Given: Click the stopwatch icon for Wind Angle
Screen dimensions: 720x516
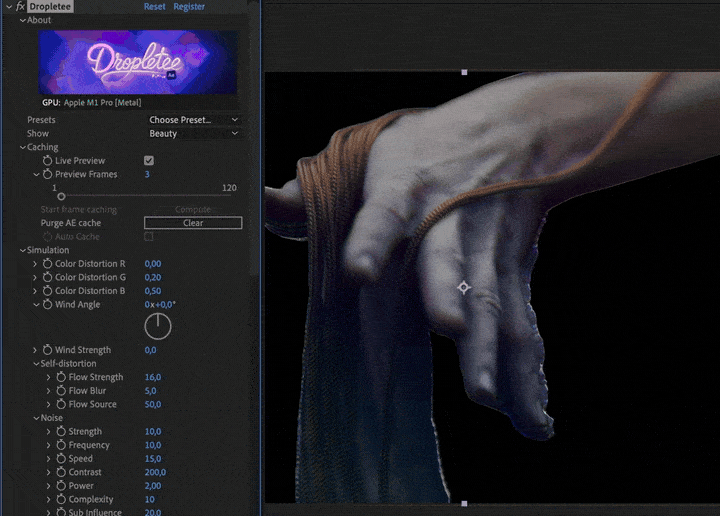Looking at the screenshot, I should pyautogui.click(x=47, y=304).
